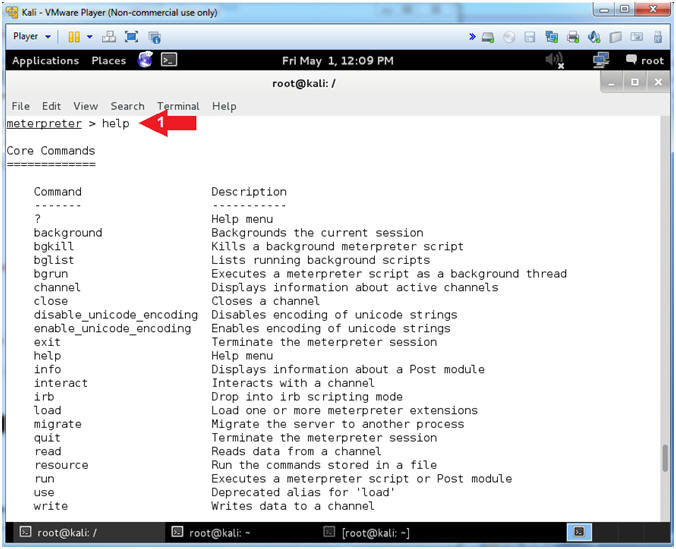Viewport: 676px width, 549px height.
Task: Expand the power options dropdown arrow
Action: 90,37
